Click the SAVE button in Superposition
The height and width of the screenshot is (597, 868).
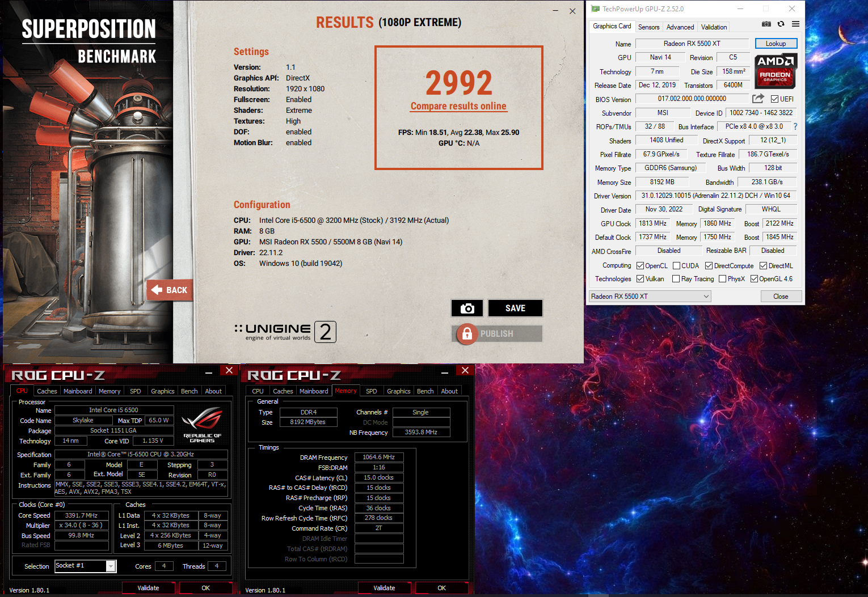tap(515, 308)
